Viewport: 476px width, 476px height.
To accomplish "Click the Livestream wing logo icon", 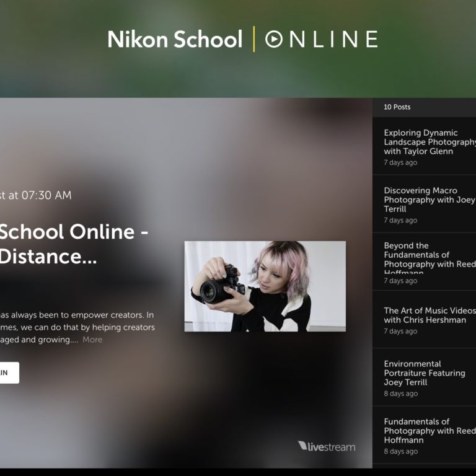I will (x=302, y=446).
